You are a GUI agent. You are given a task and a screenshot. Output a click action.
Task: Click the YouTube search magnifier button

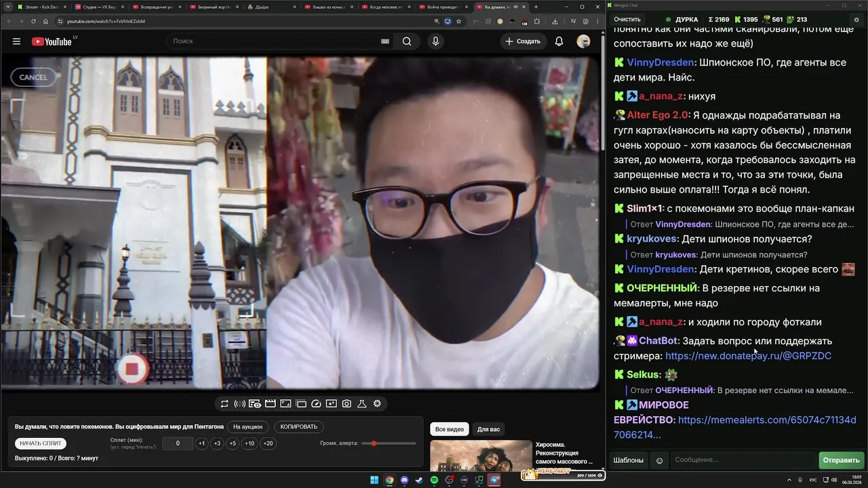407,41
